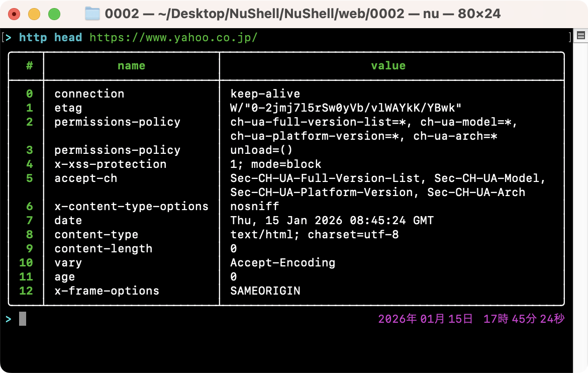
Task: Click the yahoo.co.jp URL in command
Action: coord(173,38)
